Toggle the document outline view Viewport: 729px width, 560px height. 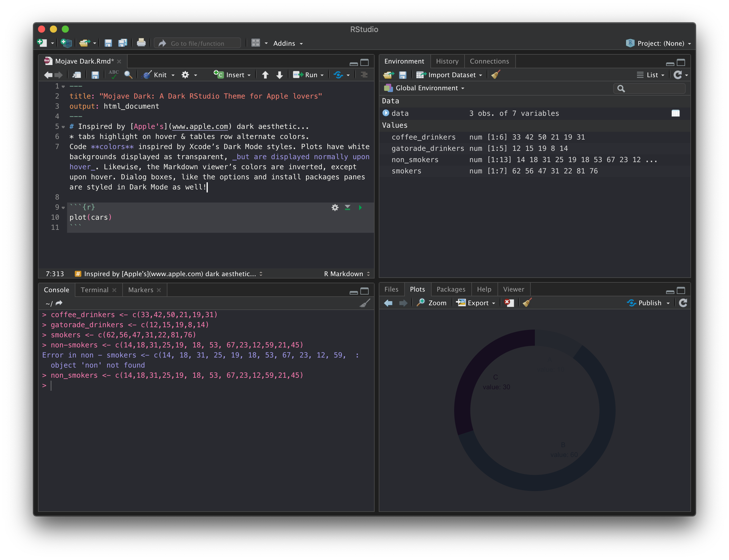(364, 75)
